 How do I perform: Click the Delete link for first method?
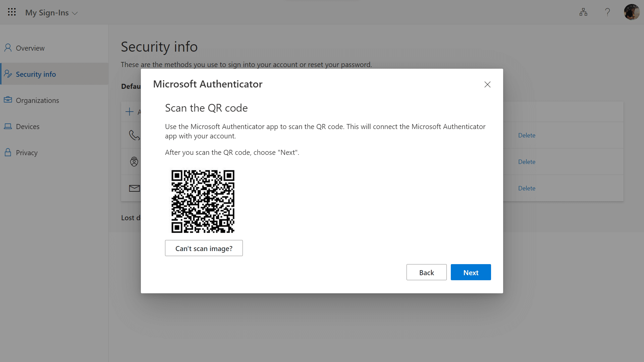click(526, 135)
